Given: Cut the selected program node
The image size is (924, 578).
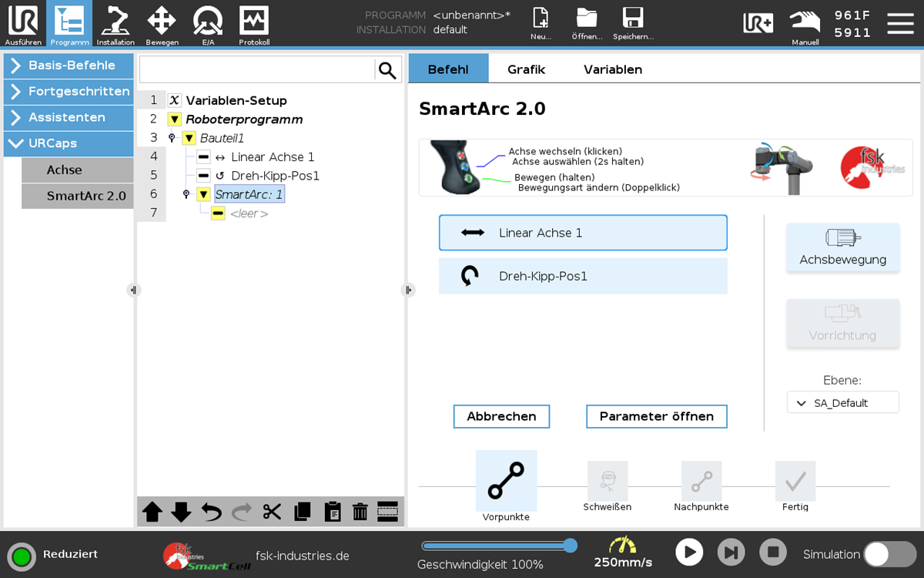Looking at the screenshot, I should [x=272, y=512].
